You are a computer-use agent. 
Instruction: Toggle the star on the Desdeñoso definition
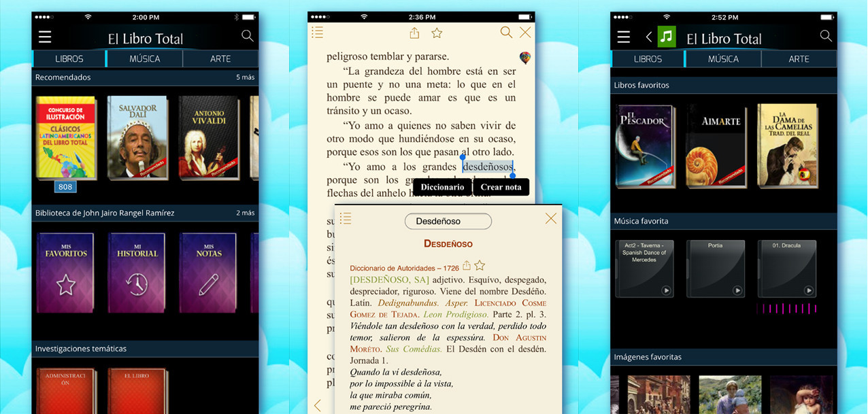(479, 265)
